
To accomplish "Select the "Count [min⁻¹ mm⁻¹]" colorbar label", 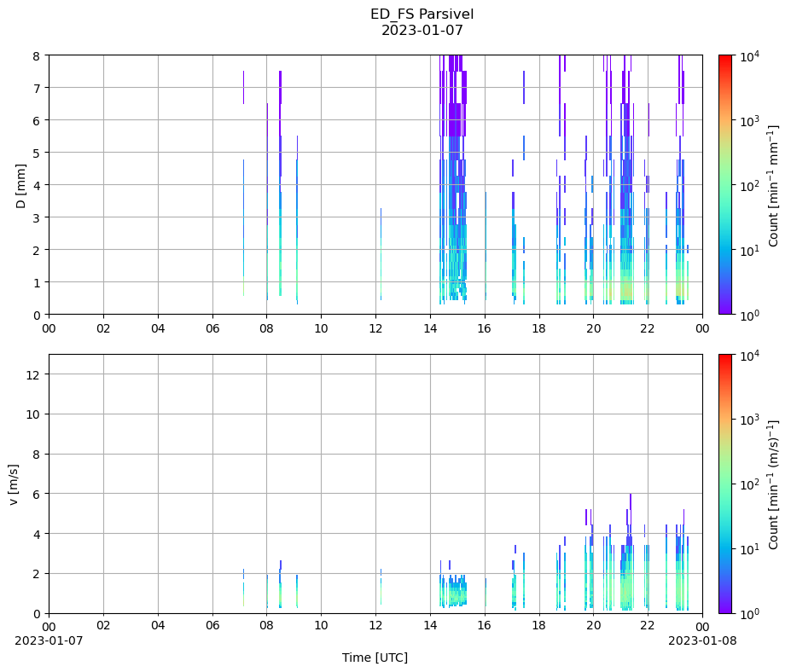I will 773,186.
